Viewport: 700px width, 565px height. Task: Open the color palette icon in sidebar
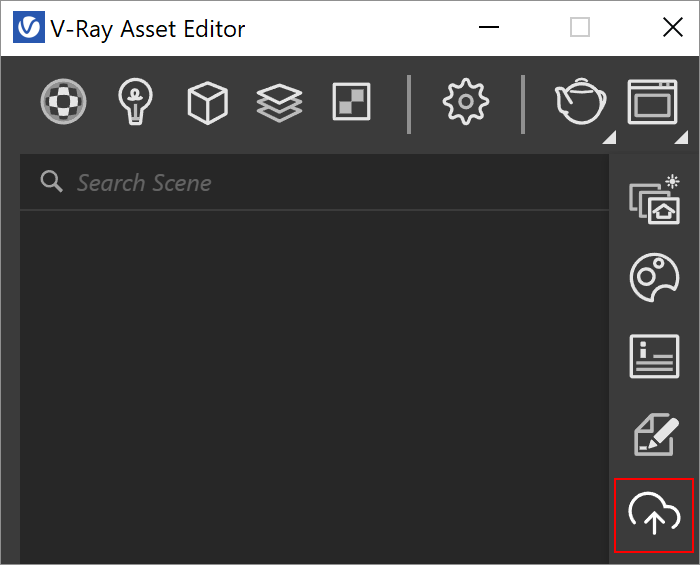pos(654,277)
